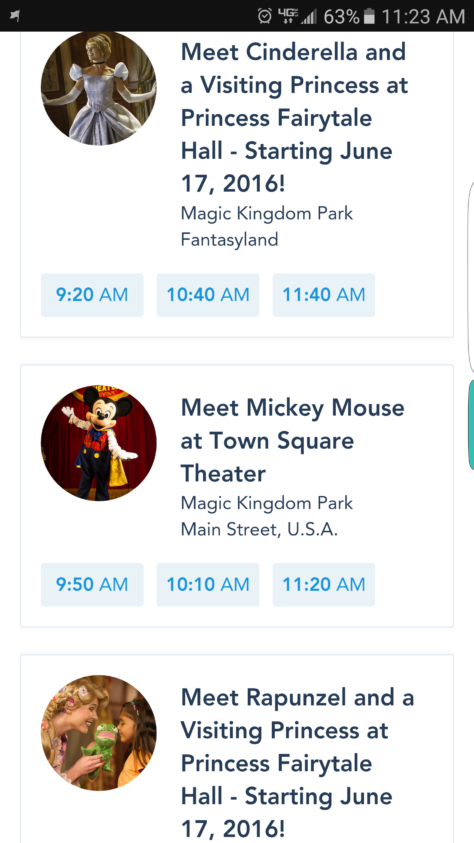
Task: Open Meet Mickey Mouse at Town Square Theater
Action: [292, 441]
